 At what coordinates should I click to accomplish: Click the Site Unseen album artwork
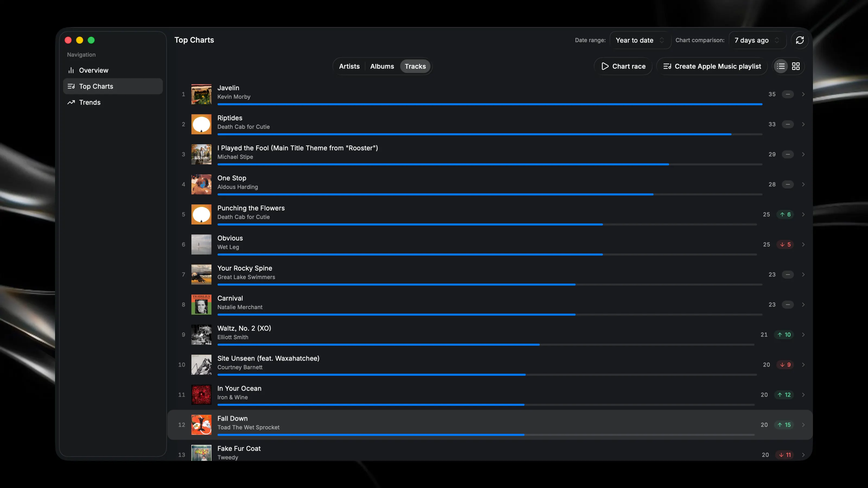pos(201,365)
